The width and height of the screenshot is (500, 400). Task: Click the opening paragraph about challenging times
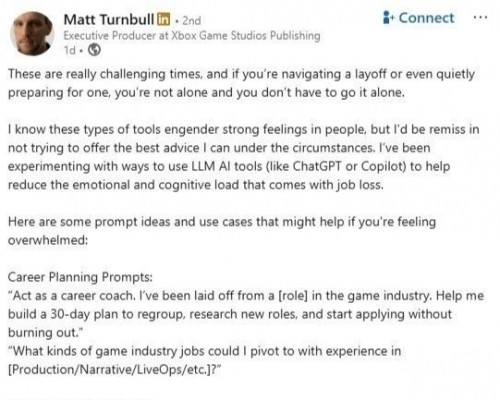(x=241, y=83)
